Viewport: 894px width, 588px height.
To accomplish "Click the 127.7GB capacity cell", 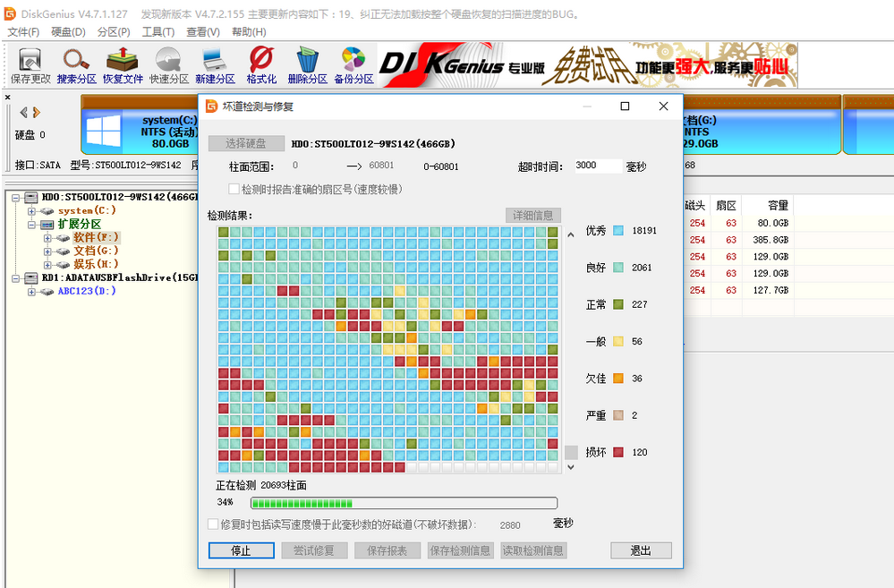I will coord(771,290).
